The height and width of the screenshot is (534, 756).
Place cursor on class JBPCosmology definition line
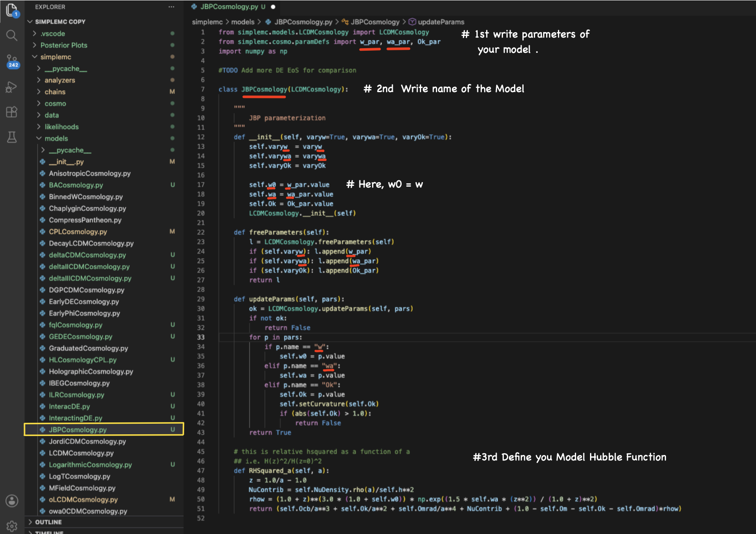(x=283, y=90)
